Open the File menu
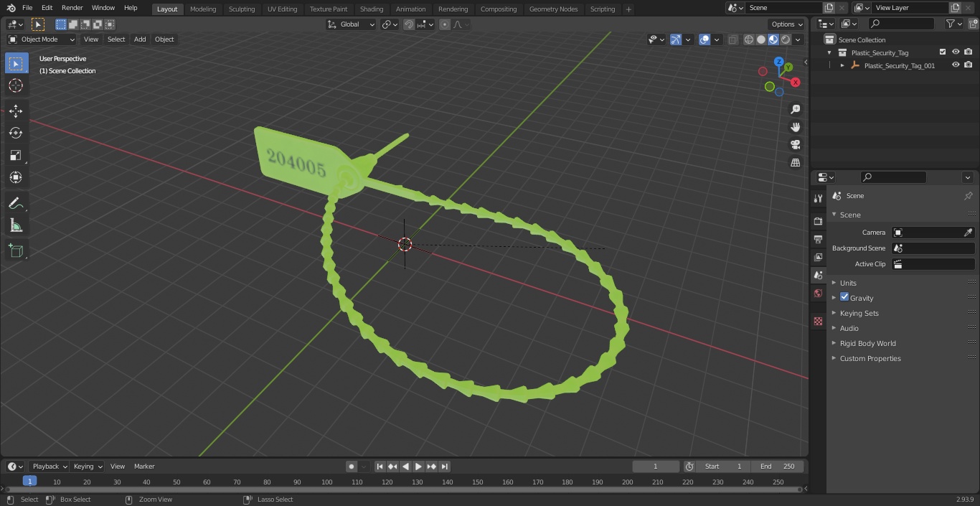Image resolution: width=980 pixels, height=506 pixels. click(x=27, y=8)
